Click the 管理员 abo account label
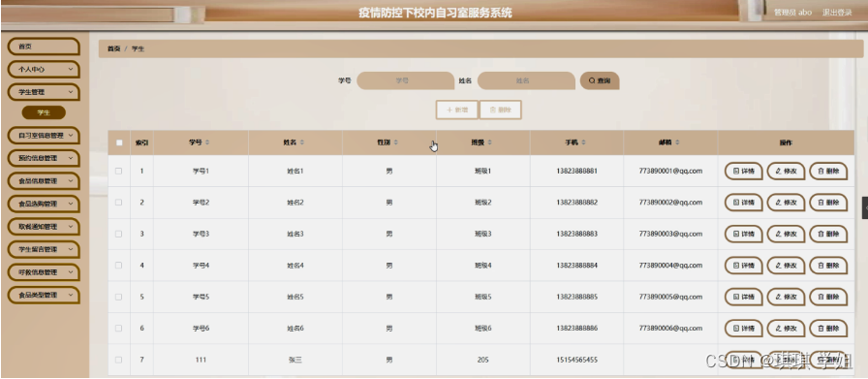 click(x=792, y=13)
